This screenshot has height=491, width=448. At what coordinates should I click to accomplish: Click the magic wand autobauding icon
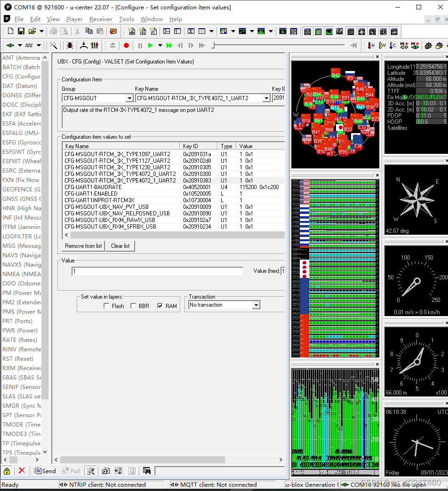coord(54,46)
